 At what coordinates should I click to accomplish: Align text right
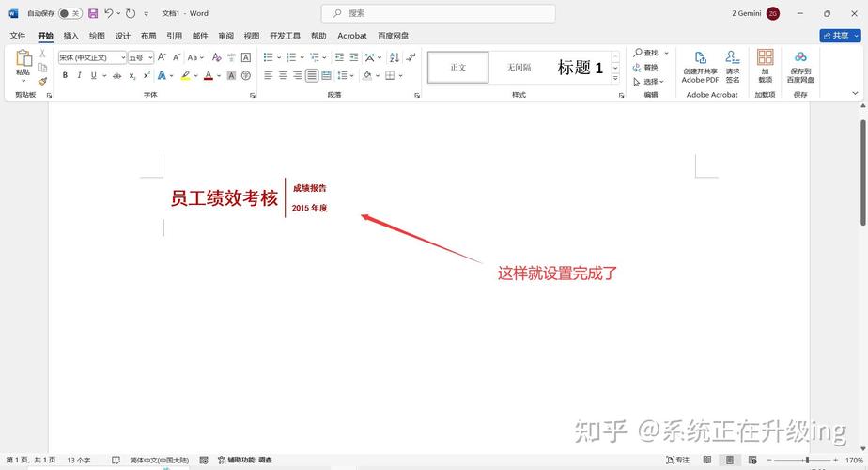click(x=297, y=75)
